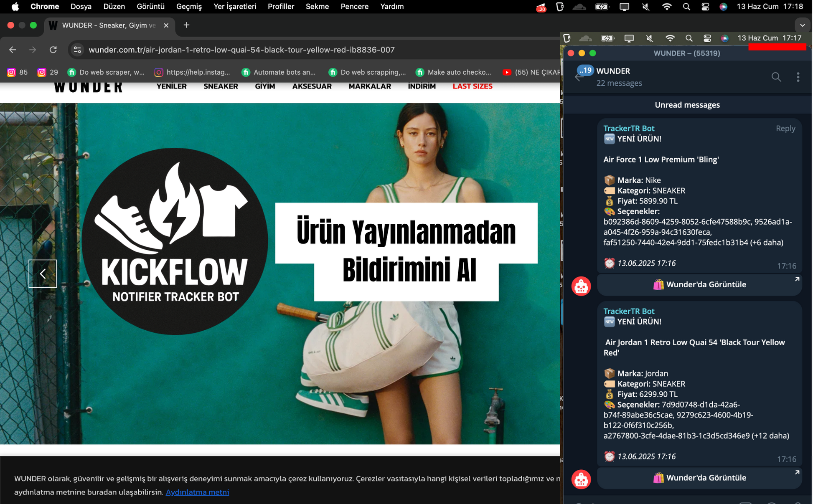Open the Instagram bookmark labeled 85
Image resolution: width=813 pixels, height=504 pixels.
click(x=17, y=72)
